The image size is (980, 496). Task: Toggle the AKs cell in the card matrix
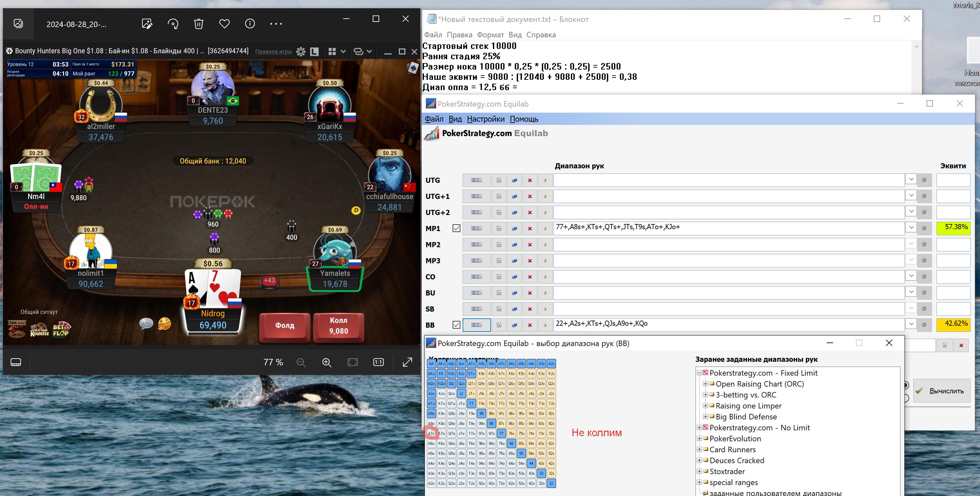(x=441, y=364)
